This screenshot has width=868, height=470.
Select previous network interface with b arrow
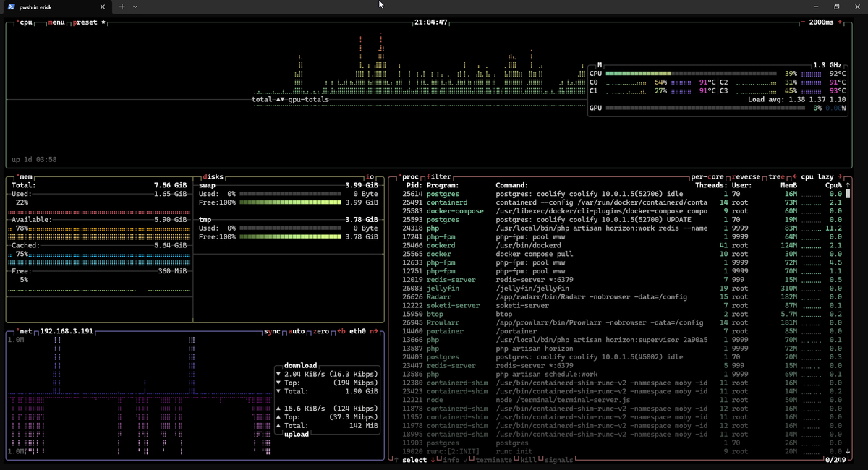pyautogui.click(x=341, y=331)
